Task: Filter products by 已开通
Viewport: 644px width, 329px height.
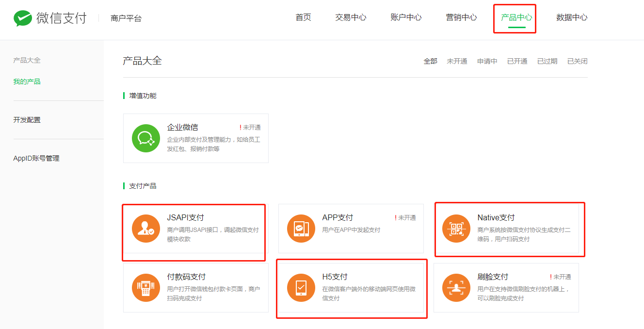Action: point(517,61)
